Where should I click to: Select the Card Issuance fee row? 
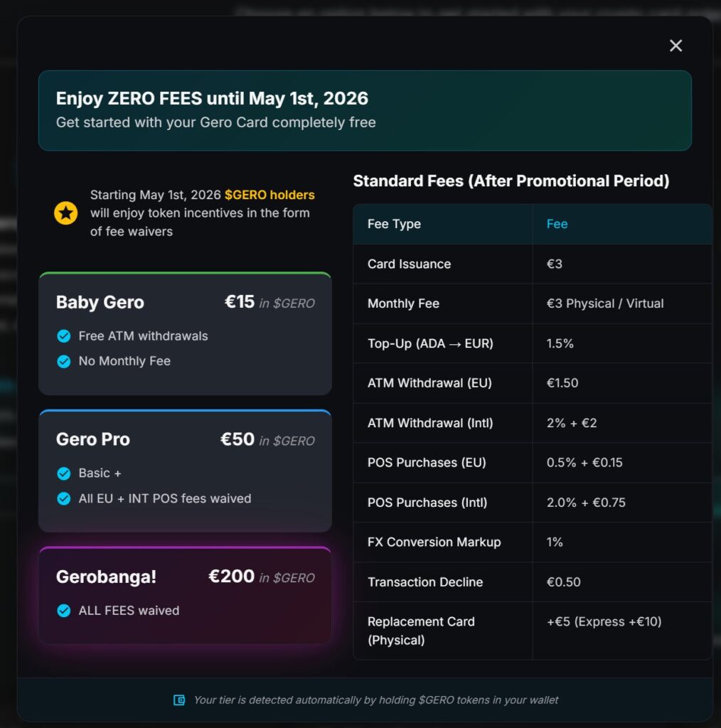pyautogui.click(x=409, y=264)
